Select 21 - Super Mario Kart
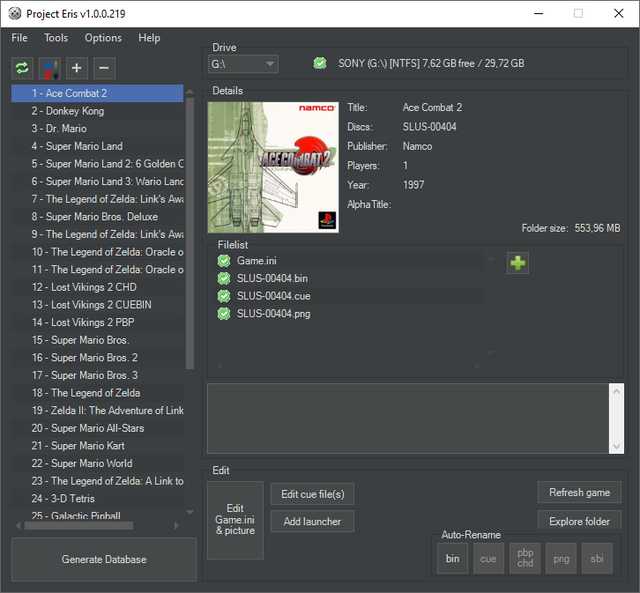Screen dimensions: 640x593 [98, 446]
